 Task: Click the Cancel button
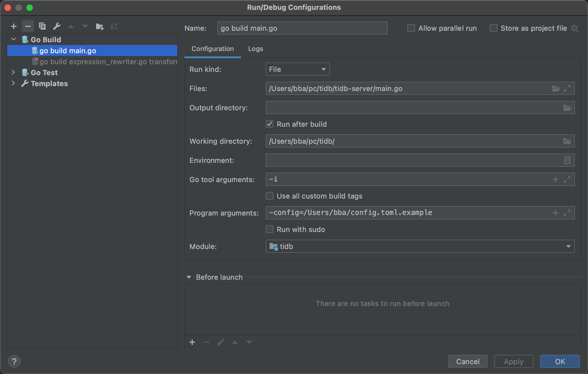click(x=467, y=361)
